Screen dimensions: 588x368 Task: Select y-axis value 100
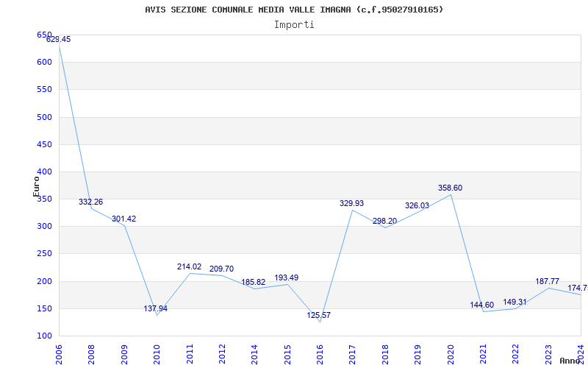44,336
